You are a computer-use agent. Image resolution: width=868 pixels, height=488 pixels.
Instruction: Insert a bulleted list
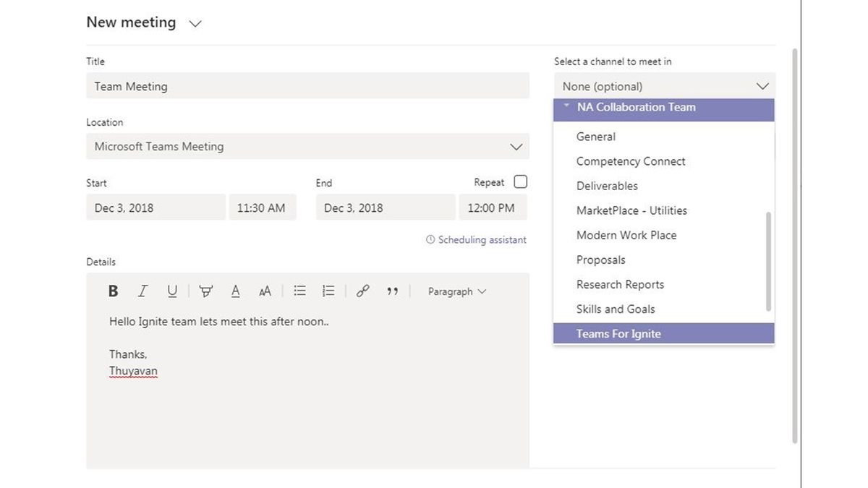point(299,291)
